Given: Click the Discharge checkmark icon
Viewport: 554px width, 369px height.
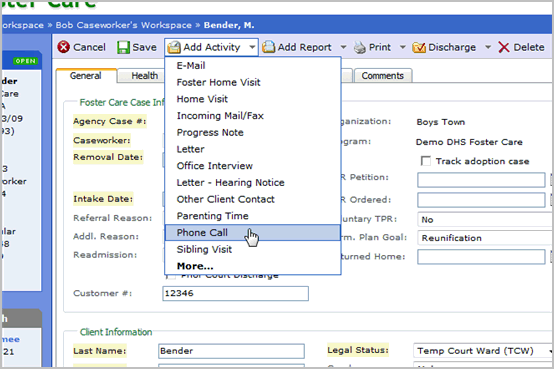Looking at the screenshot, I should pyautogui.click(x=419, y=47).
